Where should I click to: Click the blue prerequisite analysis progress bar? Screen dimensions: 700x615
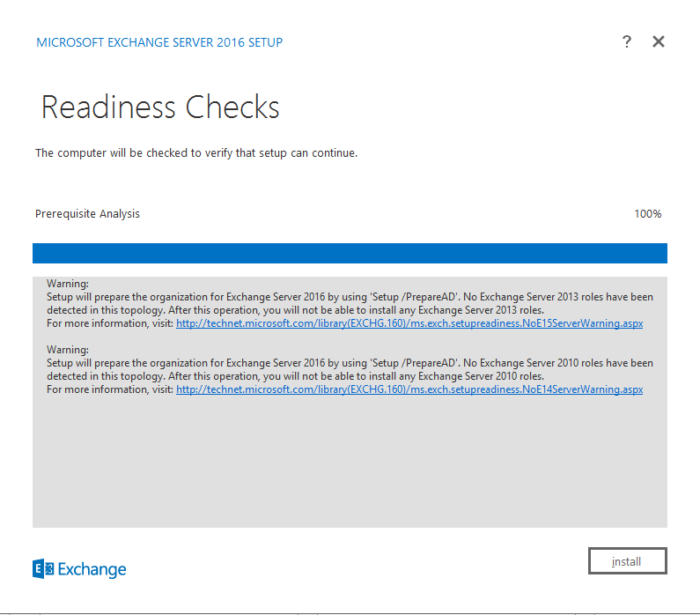pyautogui.click(x=350, y=253)
